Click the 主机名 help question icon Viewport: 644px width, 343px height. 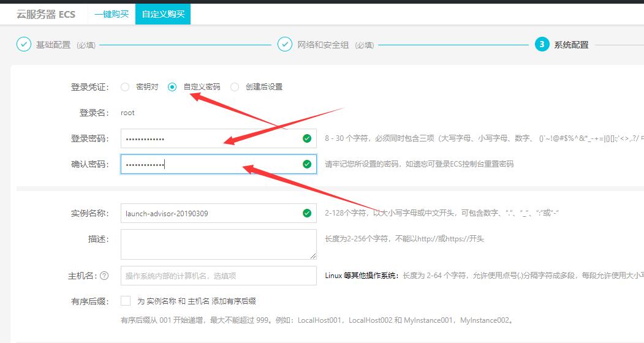coord(104,276)
